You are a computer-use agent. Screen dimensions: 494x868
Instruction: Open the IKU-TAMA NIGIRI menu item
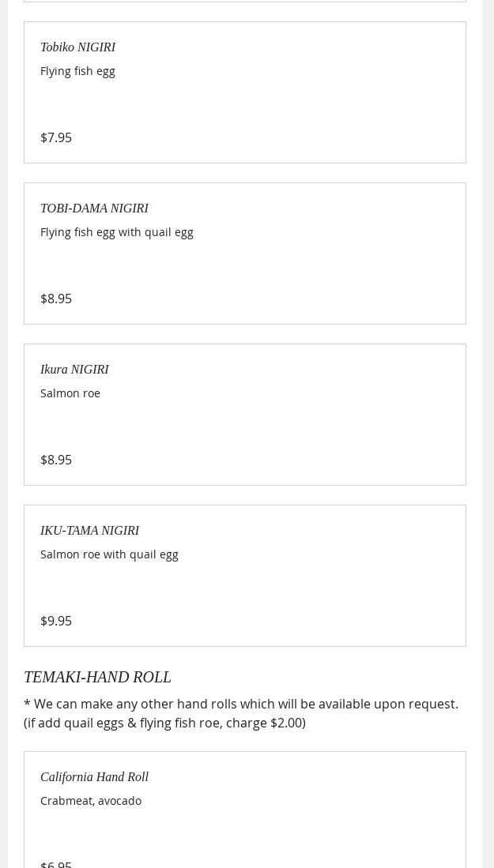[89, 531]
